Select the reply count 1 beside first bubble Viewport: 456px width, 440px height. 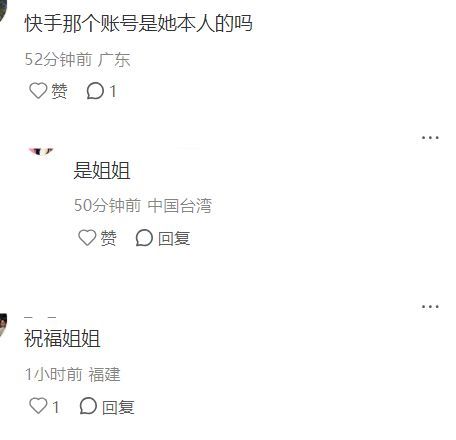click(x=113, y=91)
